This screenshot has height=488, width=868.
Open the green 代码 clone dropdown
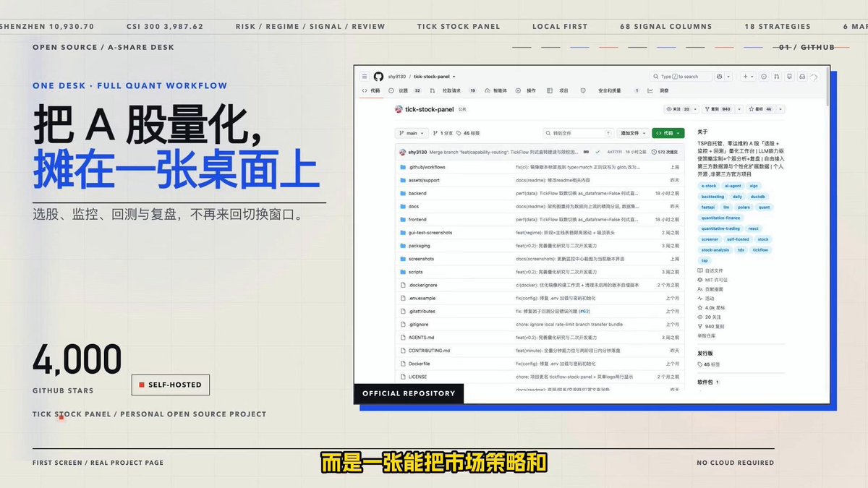coord(668,133)
